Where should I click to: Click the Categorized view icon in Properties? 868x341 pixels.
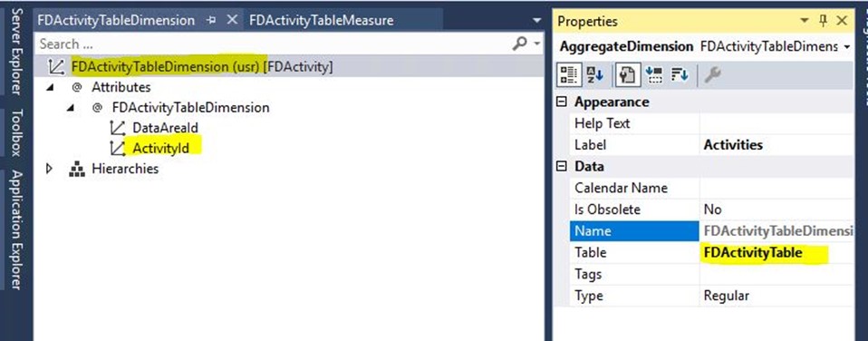point(566,75)
